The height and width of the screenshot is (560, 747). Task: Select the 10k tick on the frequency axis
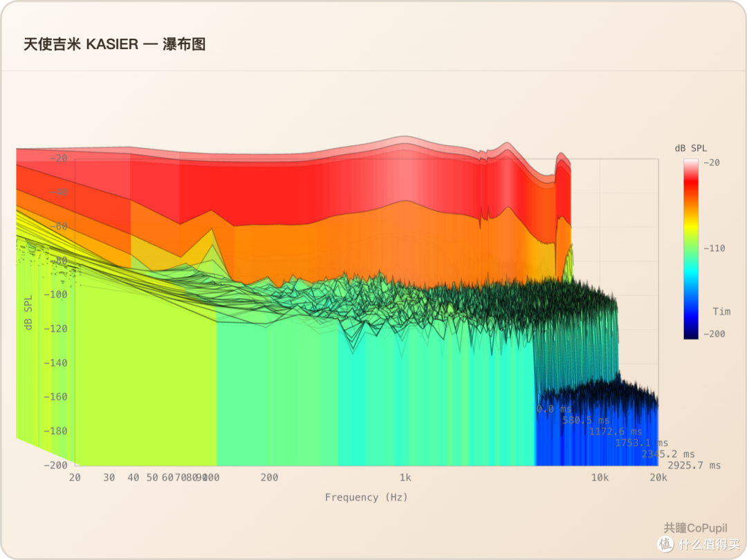pos(600,477)
